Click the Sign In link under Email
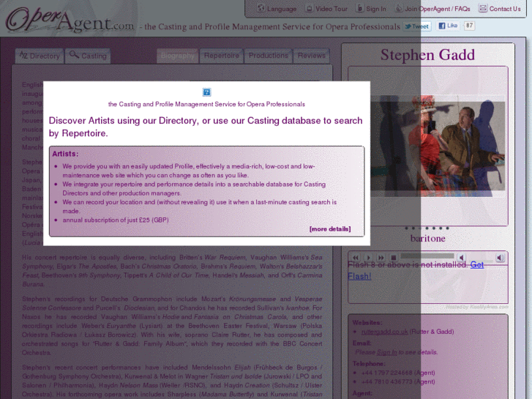Viewport: 532px width, 399px height. (x=387, y=352)
